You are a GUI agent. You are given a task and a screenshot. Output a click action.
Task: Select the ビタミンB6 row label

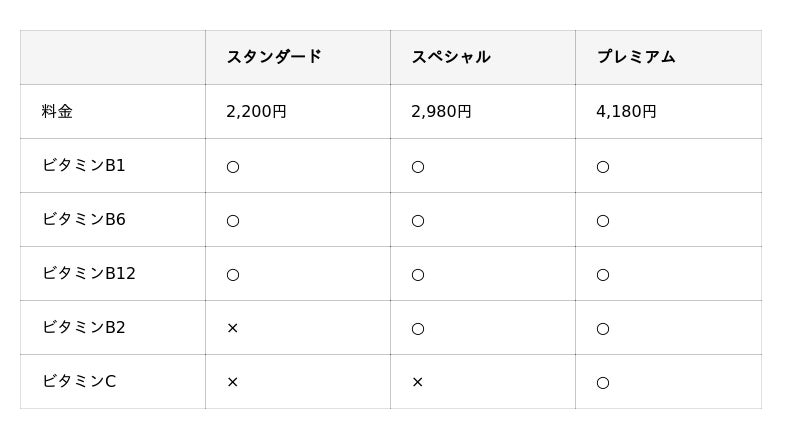click(84, 220)
